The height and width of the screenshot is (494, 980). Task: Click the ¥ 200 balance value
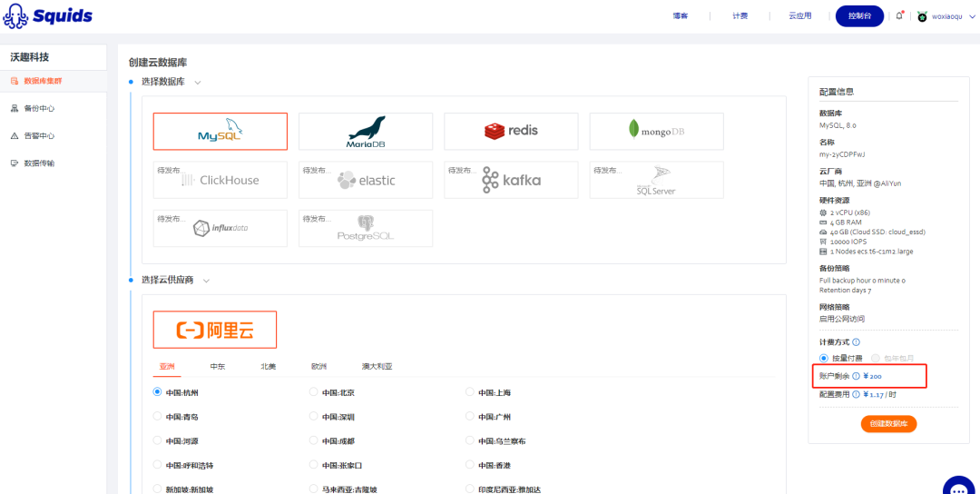tap(873, 376)
